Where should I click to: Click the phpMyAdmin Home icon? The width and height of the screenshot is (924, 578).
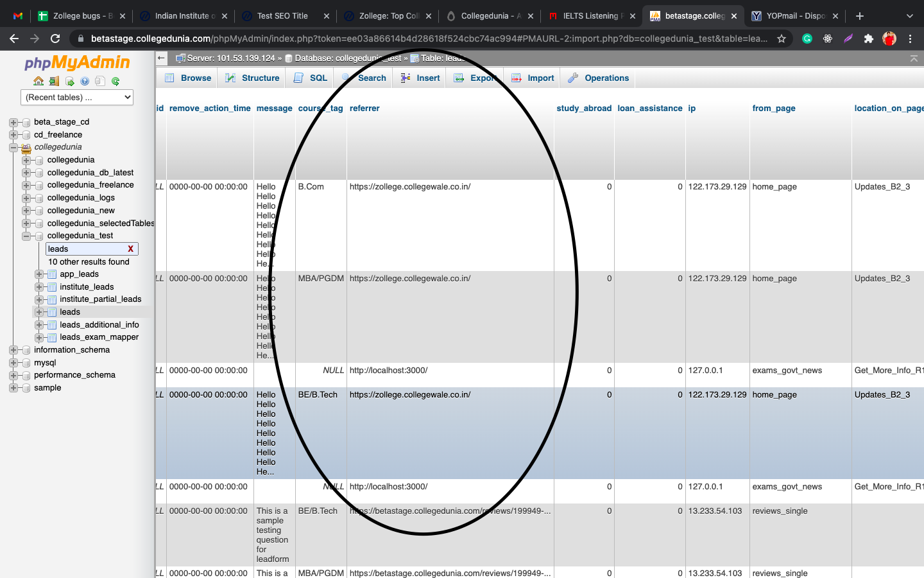38,81
